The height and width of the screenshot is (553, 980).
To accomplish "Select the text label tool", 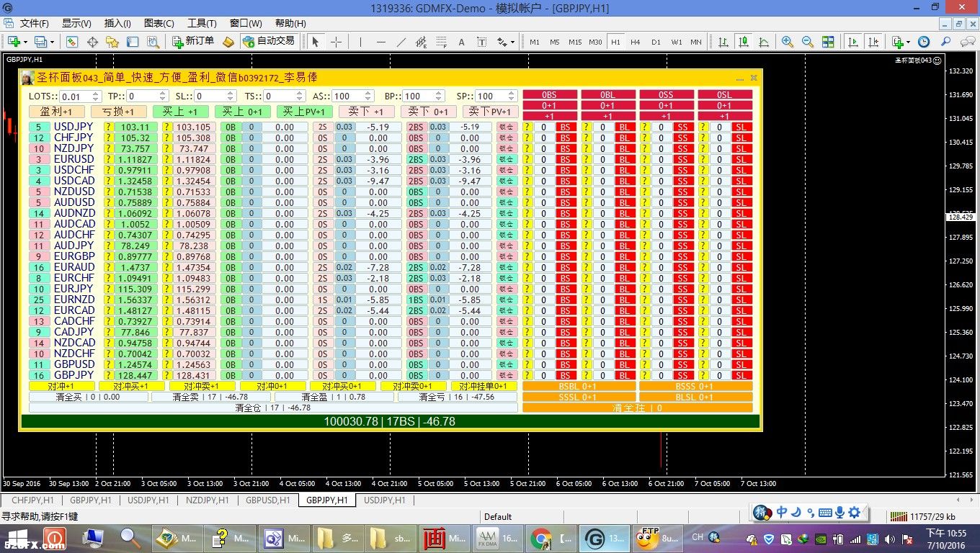I will 482,42.
